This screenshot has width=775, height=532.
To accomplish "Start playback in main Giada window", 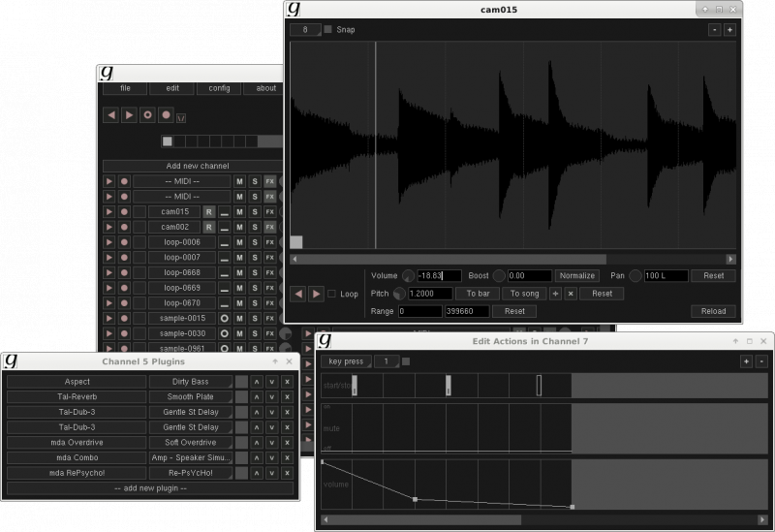I will point(129,115).
